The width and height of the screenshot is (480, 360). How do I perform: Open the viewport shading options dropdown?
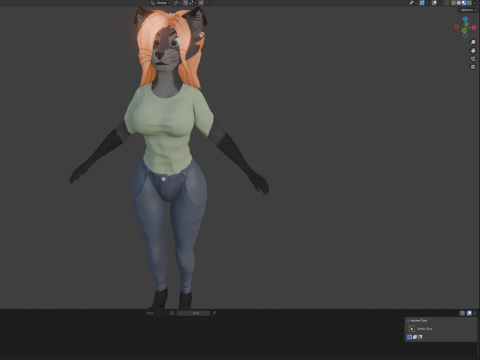pos(474,3)
